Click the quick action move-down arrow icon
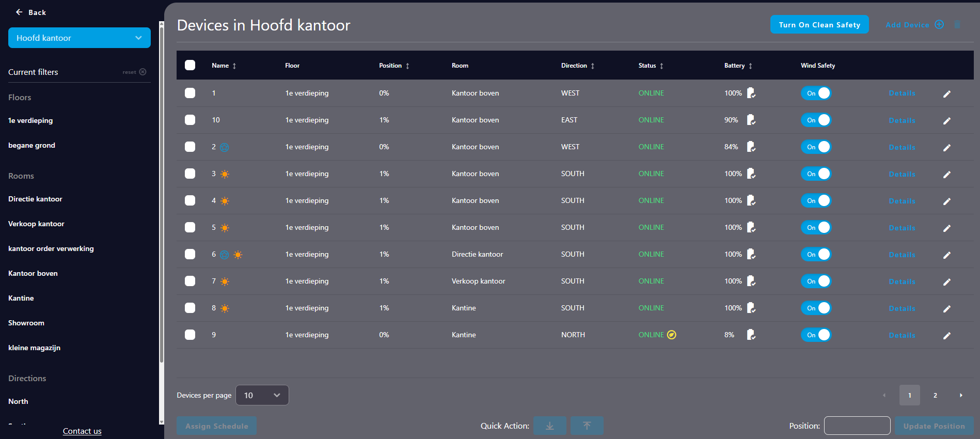The height and width of the screenshot is (439, 980). click(550, 426)
